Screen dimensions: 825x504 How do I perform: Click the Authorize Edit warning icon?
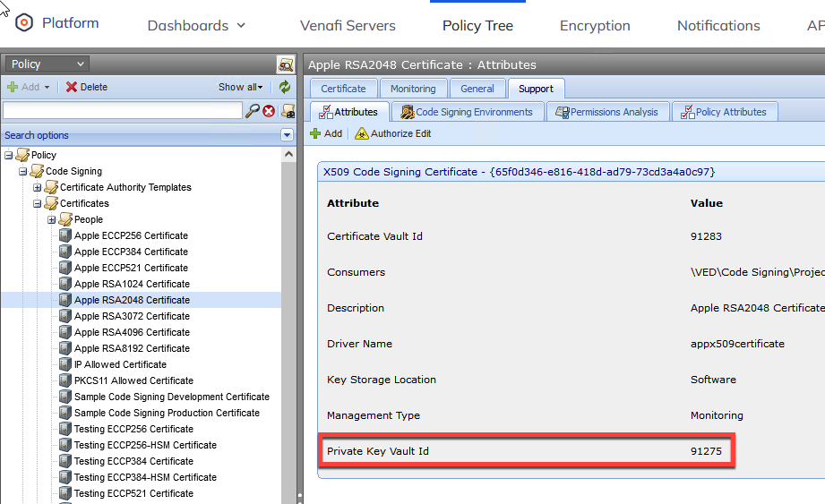[x=361, y=133]
